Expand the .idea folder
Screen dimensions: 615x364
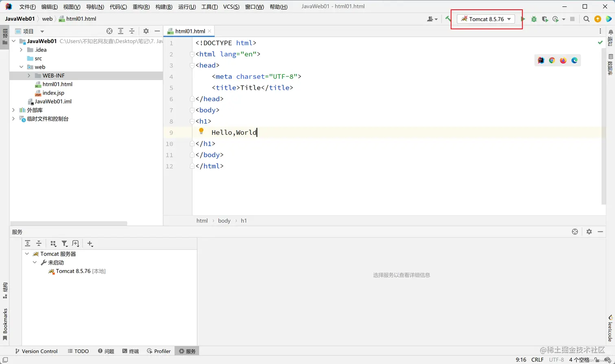coord(21,50)
